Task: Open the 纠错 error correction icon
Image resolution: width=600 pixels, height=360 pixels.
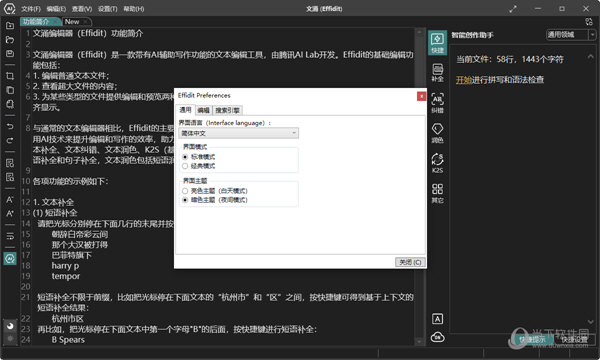Action: [x=437, y=103]
